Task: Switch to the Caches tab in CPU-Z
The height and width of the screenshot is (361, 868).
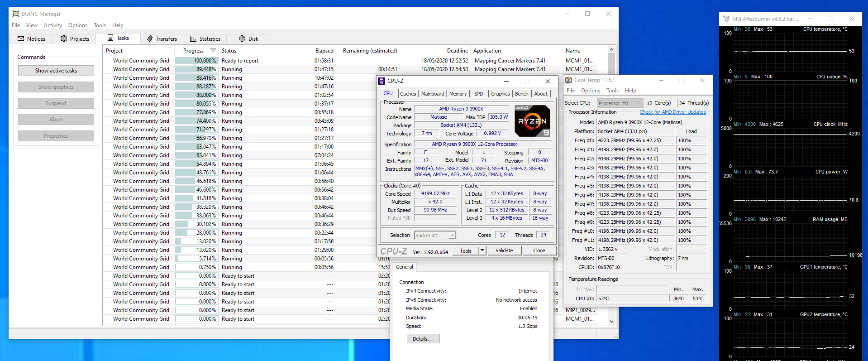Action: coord(408,94)
